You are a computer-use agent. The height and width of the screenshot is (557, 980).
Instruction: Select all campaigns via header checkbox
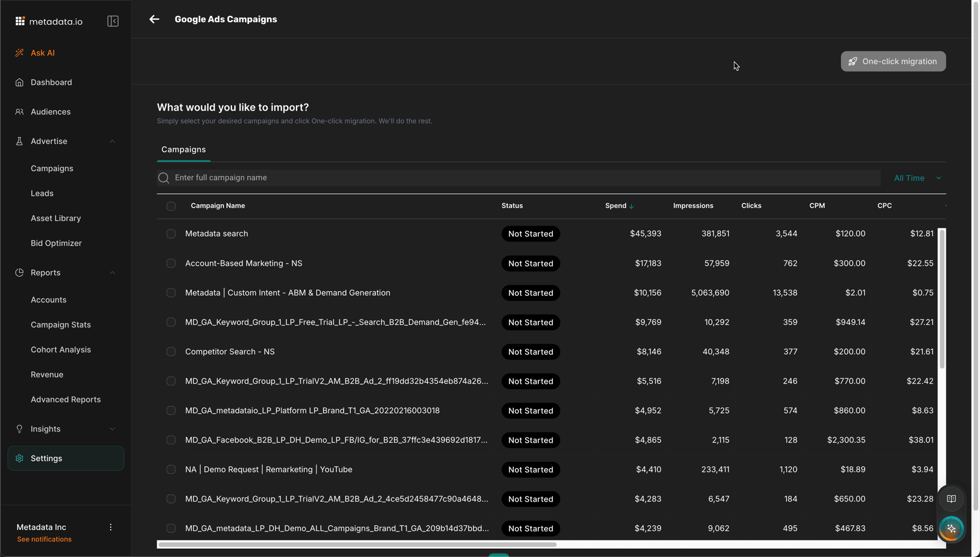pos(171,206)
